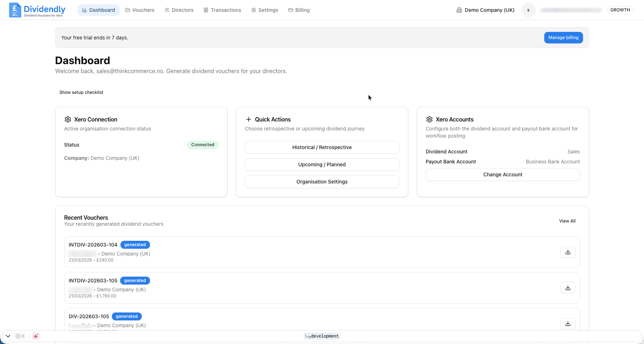Collapse bottom panel using the chevron
The width and height of the screenshot is (644, 344).
click(8, 336)
